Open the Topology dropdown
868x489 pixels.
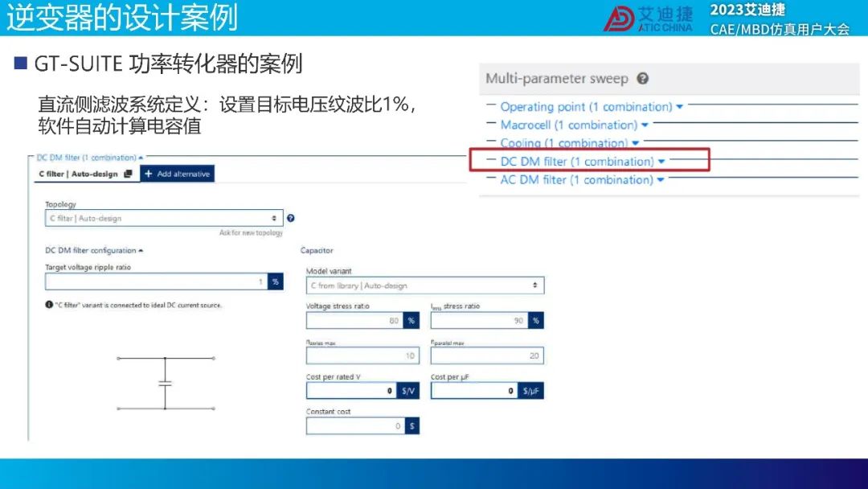click(x=164, y=218)
